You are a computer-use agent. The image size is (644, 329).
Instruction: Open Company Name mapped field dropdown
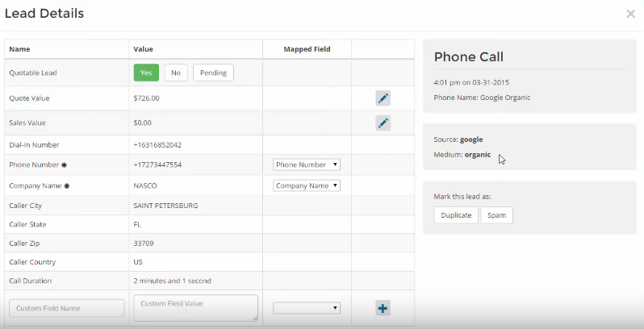pyautogui.click(x=307, y=185)
